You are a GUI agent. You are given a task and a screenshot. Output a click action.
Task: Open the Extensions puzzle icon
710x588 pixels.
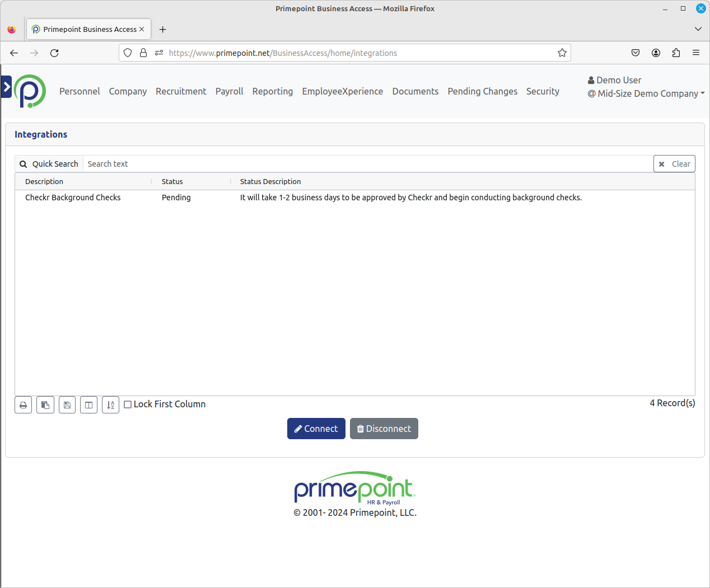coord(676,53)
